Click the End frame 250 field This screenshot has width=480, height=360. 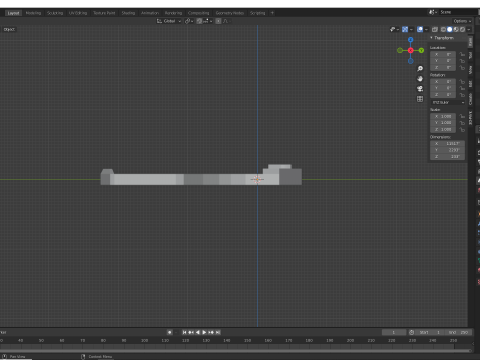click(458, 332)
